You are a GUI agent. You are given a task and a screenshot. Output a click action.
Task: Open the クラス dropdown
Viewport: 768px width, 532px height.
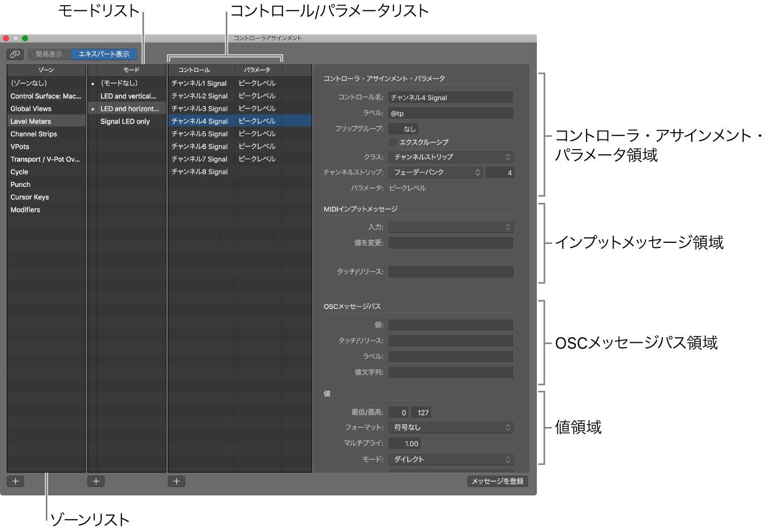tap(450, 157)
